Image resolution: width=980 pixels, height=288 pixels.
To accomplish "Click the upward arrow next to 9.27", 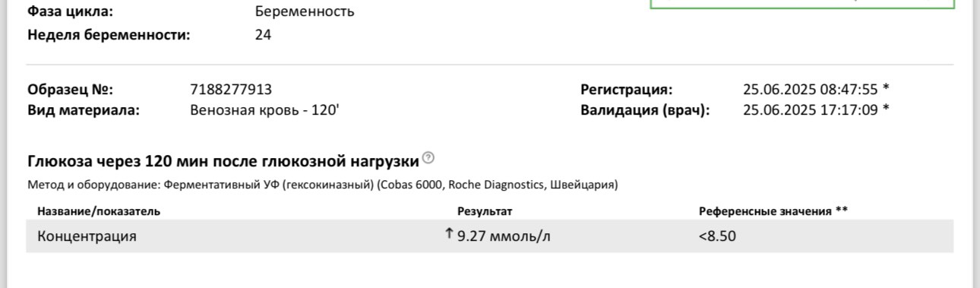I will point(449,234).
